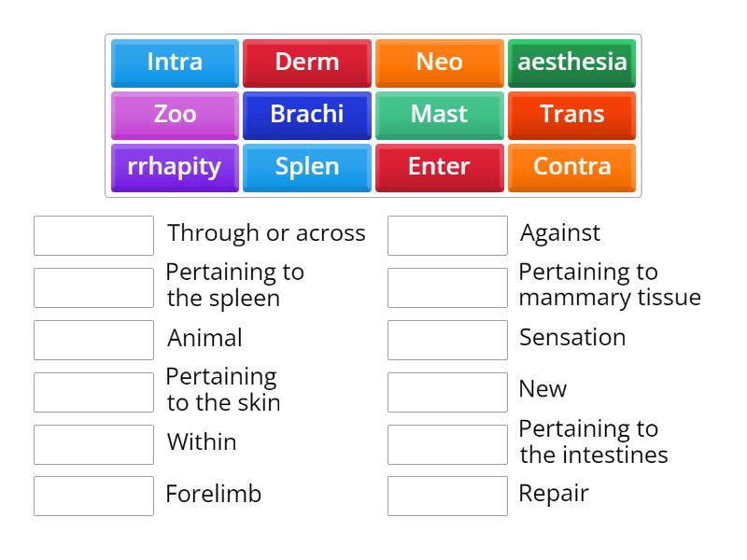The height and width of the screenshot is (560, 747).
Task: Select the Trans word tile
Action: [571, 115]
